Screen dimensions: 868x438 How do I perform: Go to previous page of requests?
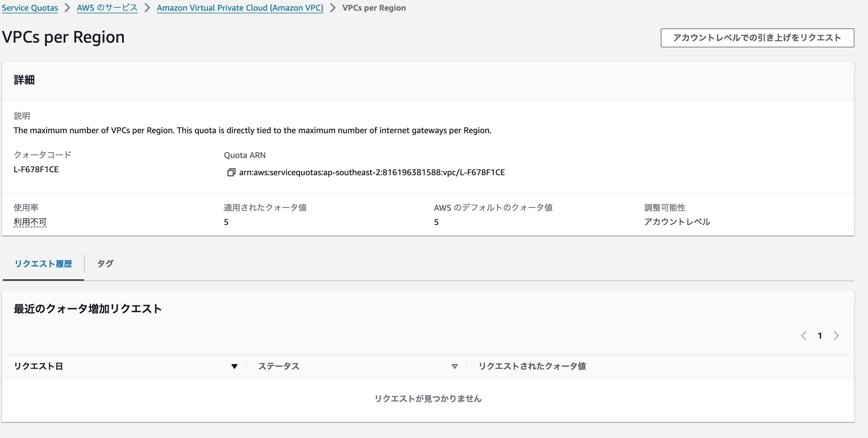coord(804,336)
